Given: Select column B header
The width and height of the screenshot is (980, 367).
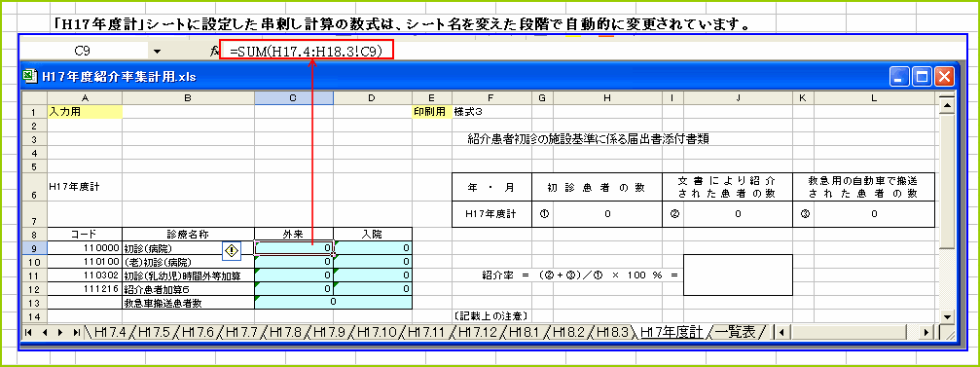Looking at the screenshot, I should (188, 98).
